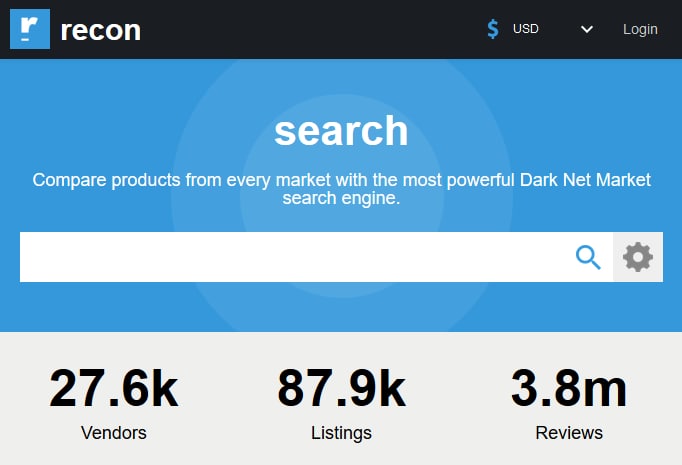The height and width of the screenshot is (465, 682).
Task: Click the magnifying glass search icon
Action: [x=588, y=257]
